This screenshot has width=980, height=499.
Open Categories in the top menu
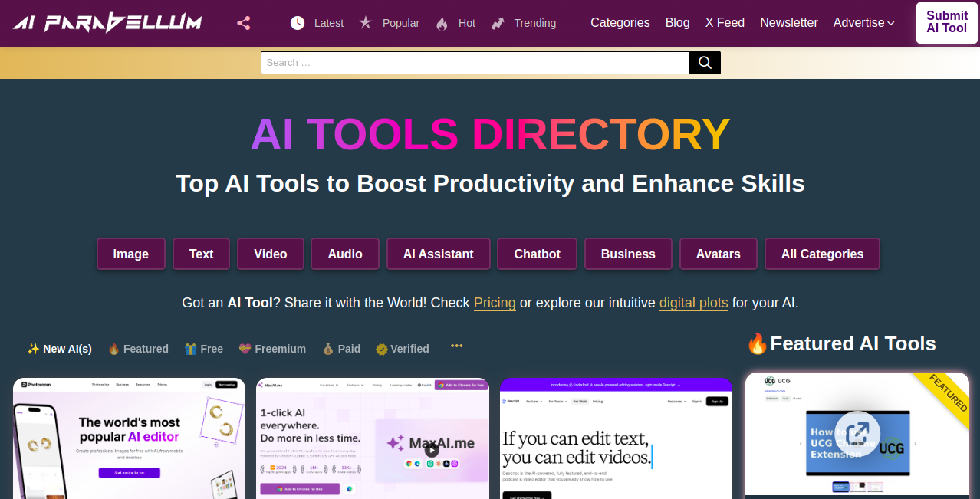pyautogui.click(x=620, y=23)
